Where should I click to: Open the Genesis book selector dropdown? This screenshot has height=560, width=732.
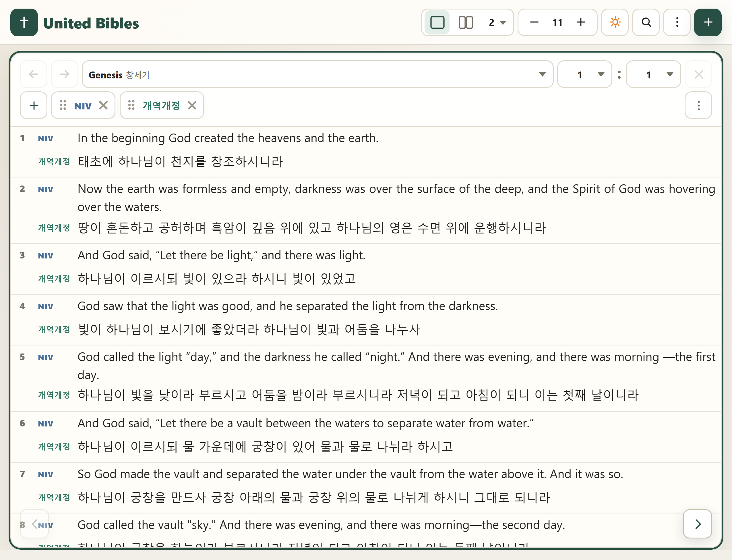[x=317, y=74]
